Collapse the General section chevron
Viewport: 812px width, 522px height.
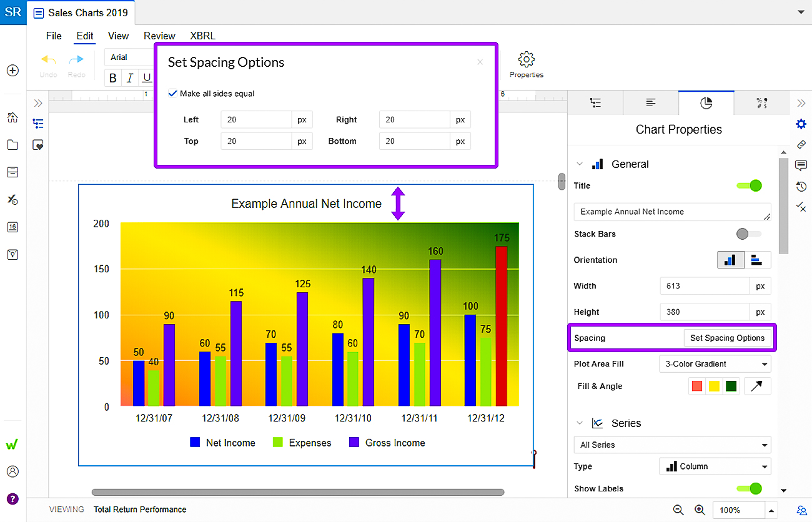tap(580, 164)
